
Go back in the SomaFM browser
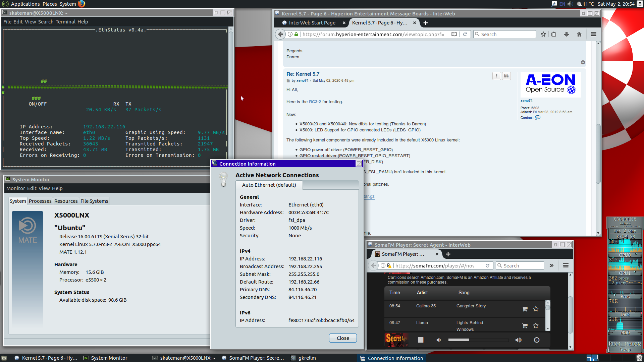(x=373, y=265)
